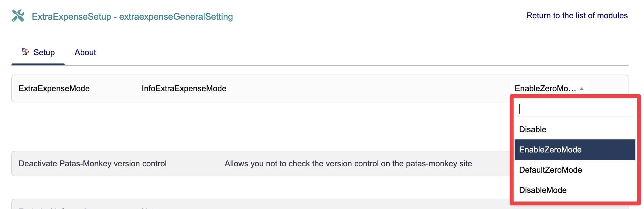The height and width of the screenshot is (209, 644).
Task: Click the arrow next to EnableZeroMo… selector
Action: click(582, 89)
